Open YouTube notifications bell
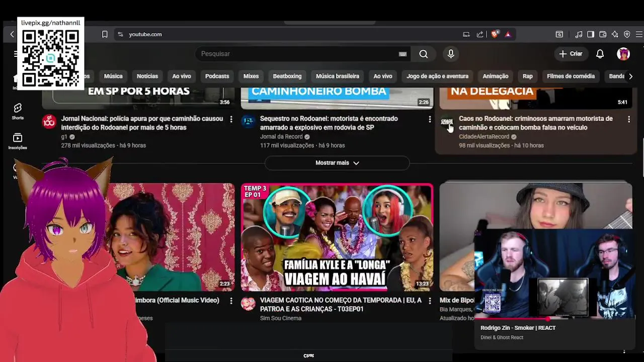Image resolution: width=644 pixels, height=362 pixels. [x=600, y=54]
